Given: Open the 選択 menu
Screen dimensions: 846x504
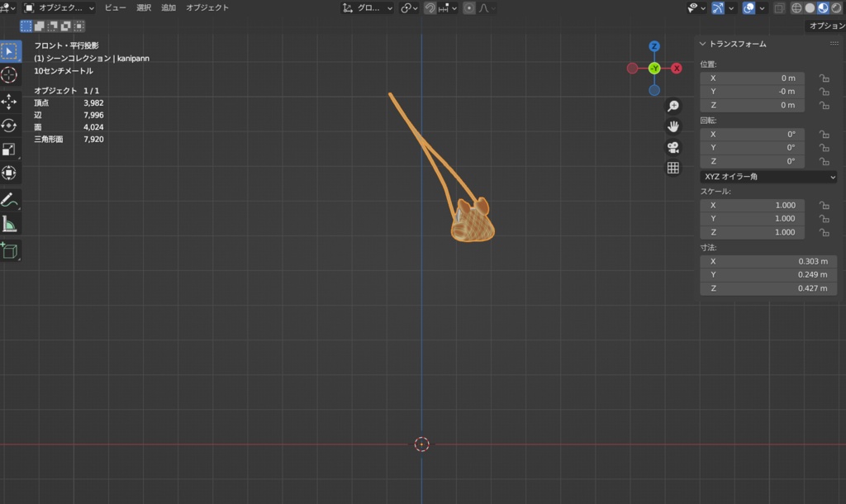Looking at the screenshot, I should click(144, 8).
